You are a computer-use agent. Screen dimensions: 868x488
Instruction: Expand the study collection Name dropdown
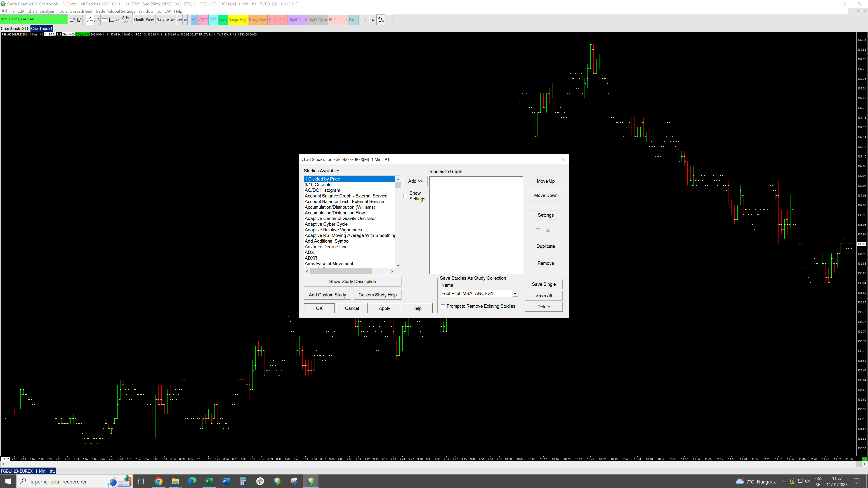(x=515, y=294)
